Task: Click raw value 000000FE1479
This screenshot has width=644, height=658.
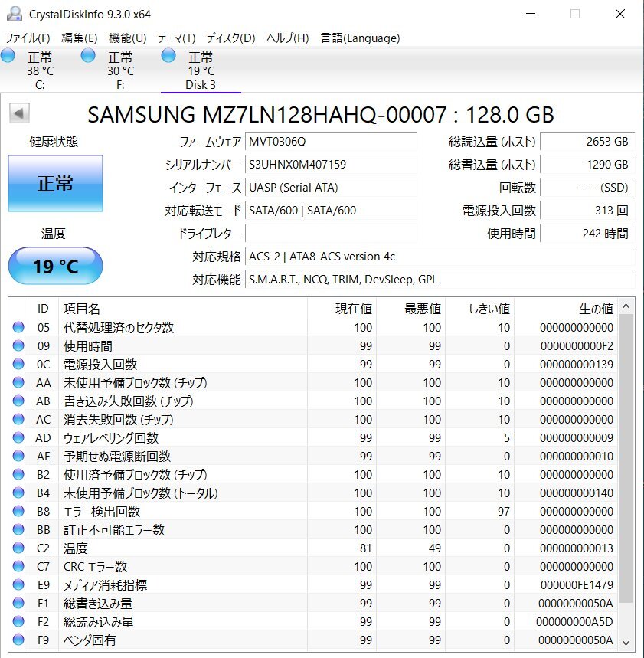Action: (577, 584)
